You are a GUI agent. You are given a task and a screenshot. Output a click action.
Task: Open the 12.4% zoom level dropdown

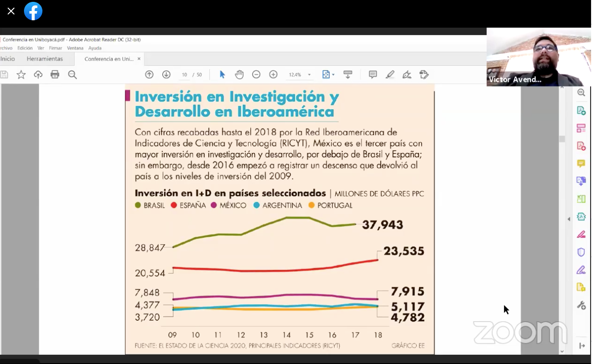309,75
